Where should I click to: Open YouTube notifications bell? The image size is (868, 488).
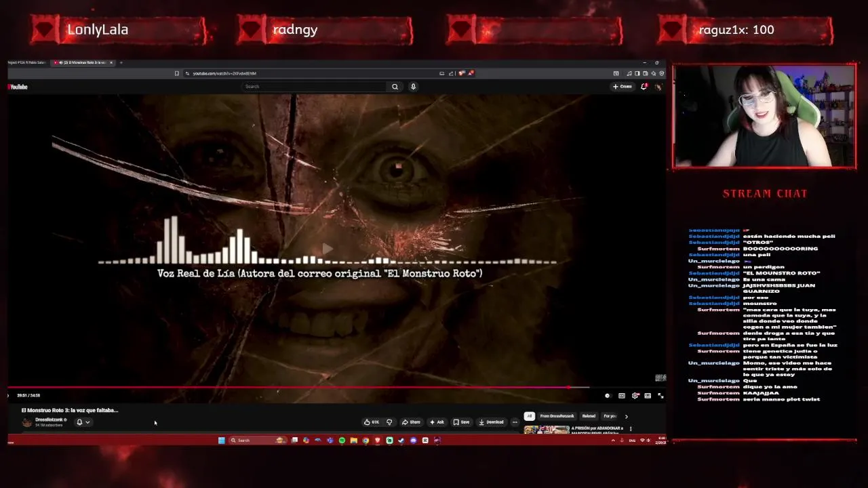point(644,87)
